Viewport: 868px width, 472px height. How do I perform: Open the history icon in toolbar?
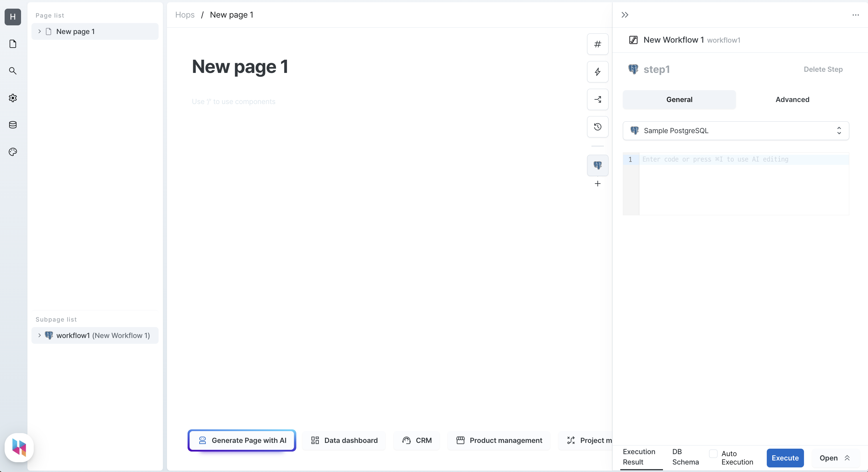(x=598, y=127)
